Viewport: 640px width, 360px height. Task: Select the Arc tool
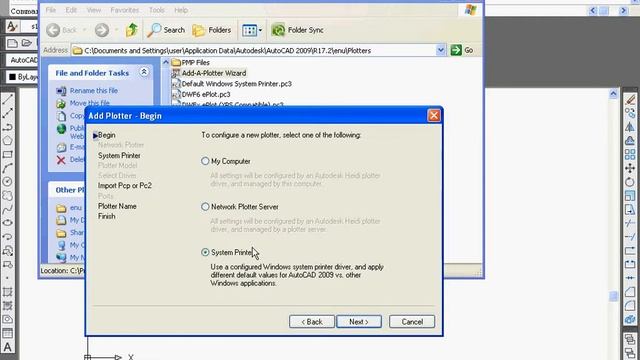(7, 168)
